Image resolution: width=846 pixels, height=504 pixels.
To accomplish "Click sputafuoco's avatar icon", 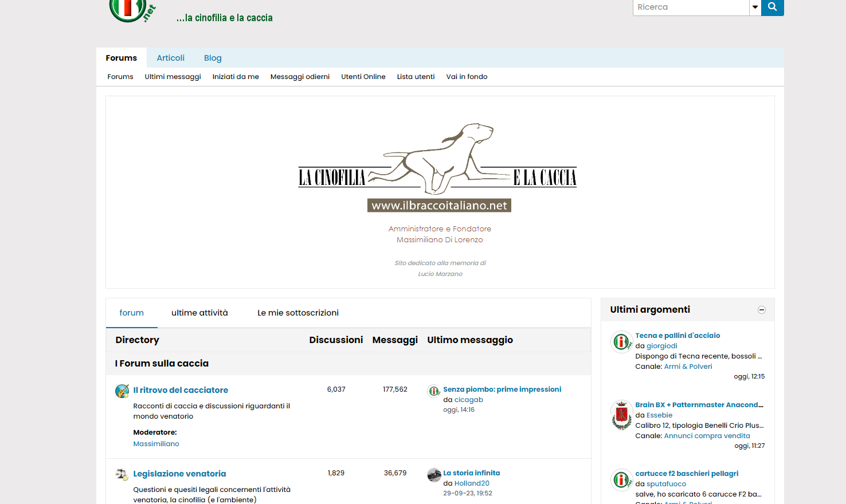I will (621, 480).
